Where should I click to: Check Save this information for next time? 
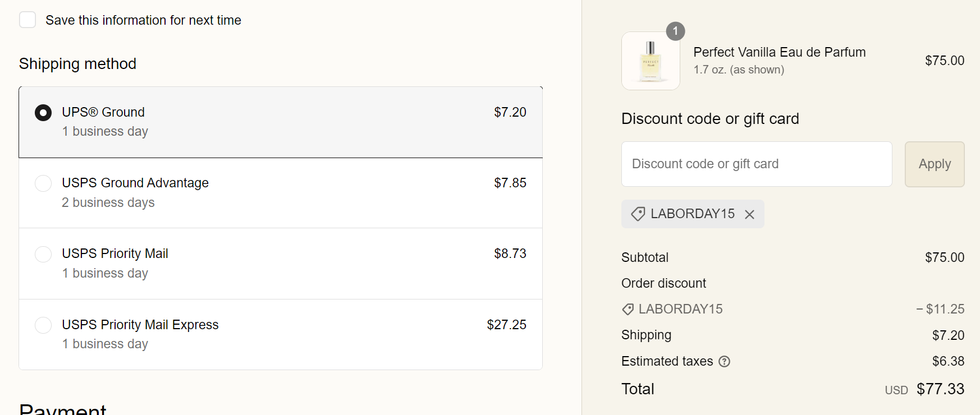click(x=28, y=20)
